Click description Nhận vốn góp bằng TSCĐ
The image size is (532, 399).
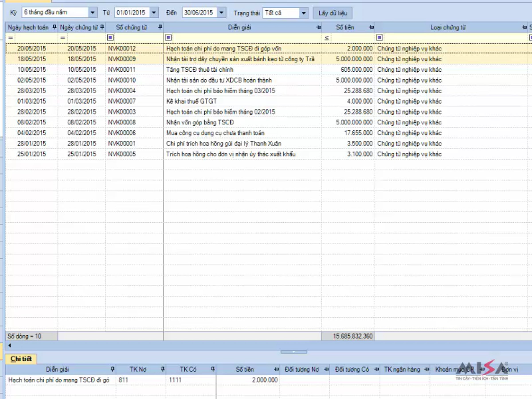pyautogui.click(x=200, y=122)
